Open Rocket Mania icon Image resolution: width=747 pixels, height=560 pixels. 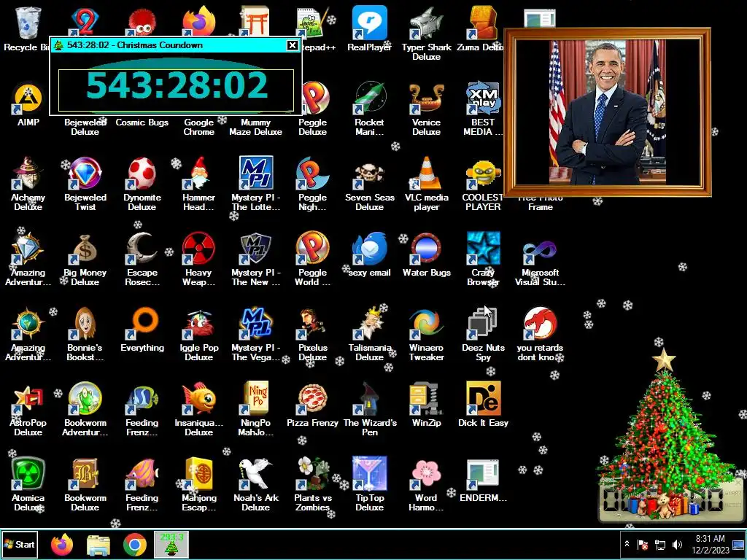pos(369,98)
